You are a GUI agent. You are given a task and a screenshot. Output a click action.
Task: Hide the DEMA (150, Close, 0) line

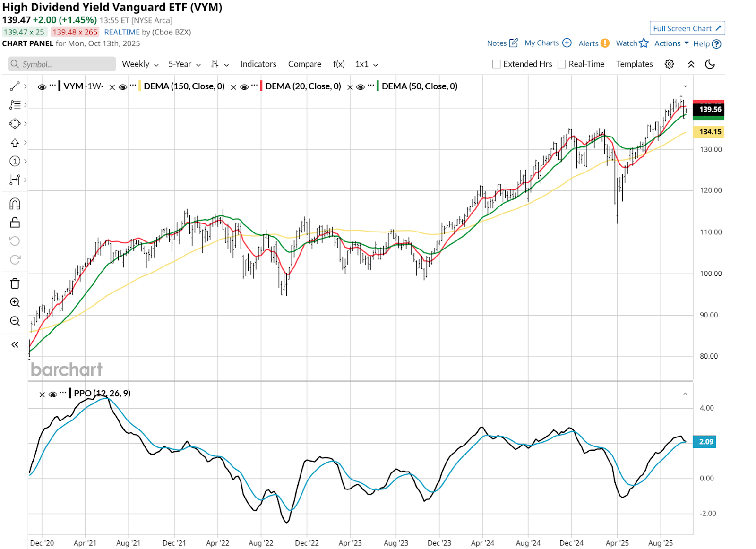point(123,87)
